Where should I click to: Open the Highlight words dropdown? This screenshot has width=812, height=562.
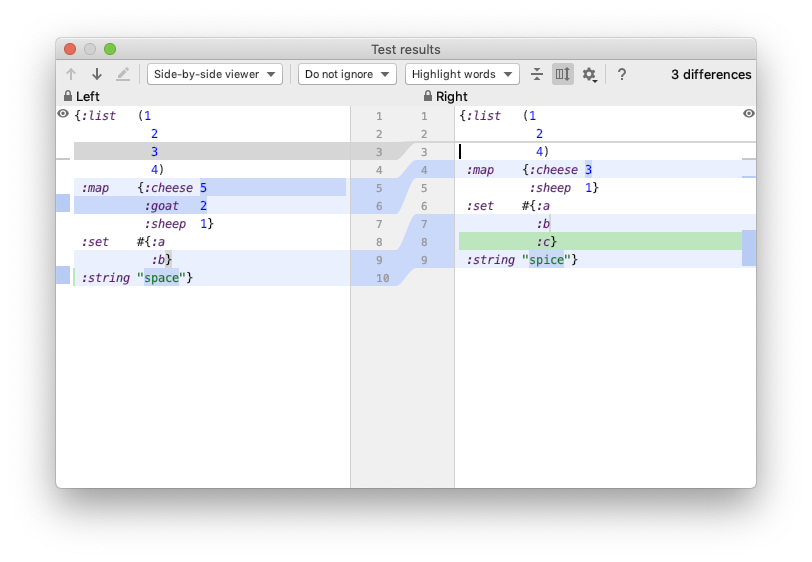coord(462,74)
